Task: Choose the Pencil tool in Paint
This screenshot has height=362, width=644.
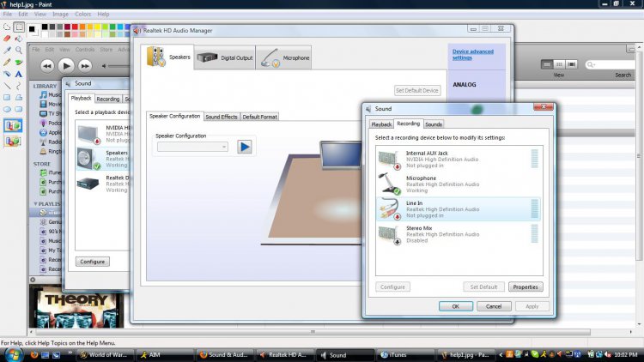Action: (7, 63)
